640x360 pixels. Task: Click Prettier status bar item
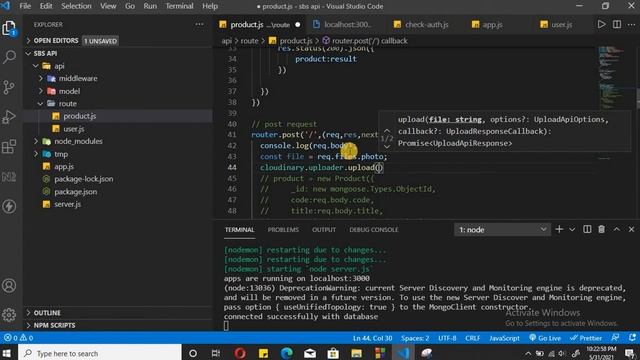(x=586, y=338)
